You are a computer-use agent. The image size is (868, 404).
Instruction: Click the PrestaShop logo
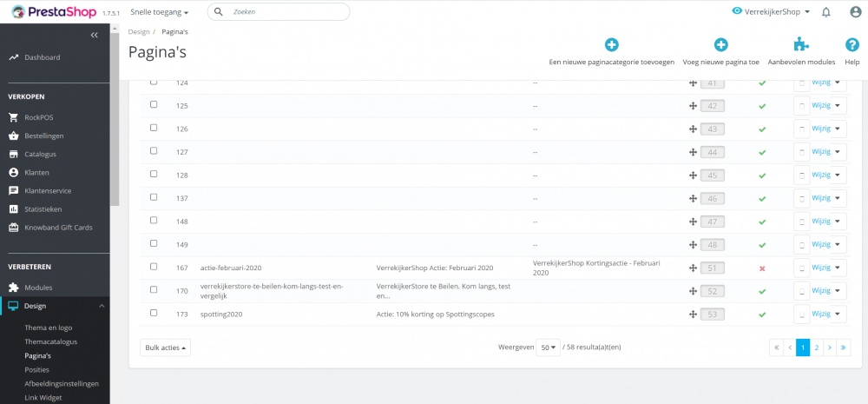54,11
